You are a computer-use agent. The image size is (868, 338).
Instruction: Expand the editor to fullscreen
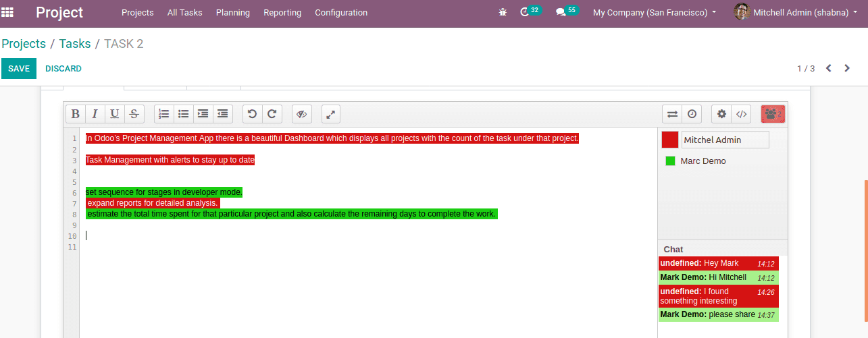pos(331,114)
